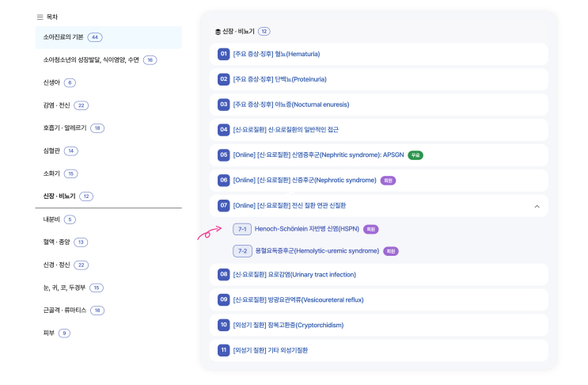Open lesson 08 요로감염(Urinary tract infection)
This screenshot has height=385, width=588.
pyautogui.click(x=379, y=275)
